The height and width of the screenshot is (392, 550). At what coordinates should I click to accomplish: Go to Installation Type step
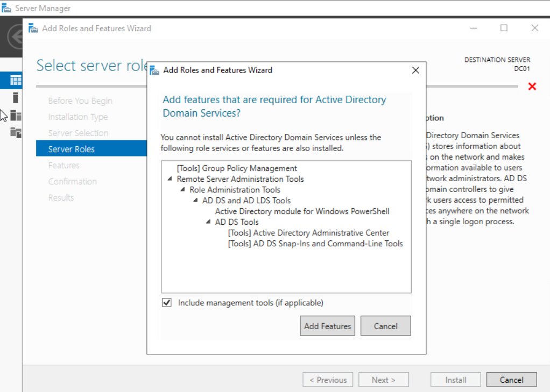pyautogui.click(x=78, y=117)
